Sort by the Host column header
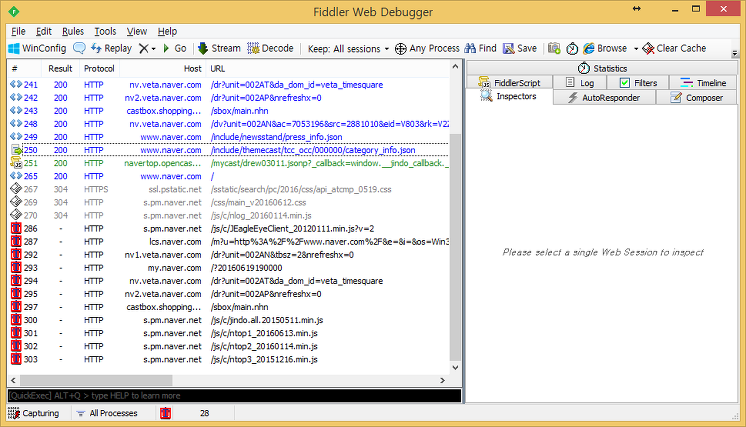The height and width of the screenshot is (427, 746). point(163,68)
